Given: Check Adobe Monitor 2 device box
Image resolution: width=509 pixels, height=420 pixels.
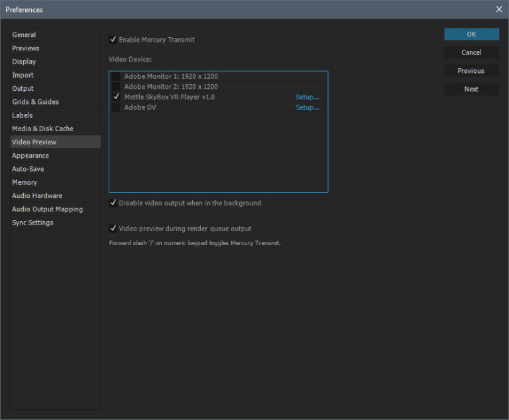Looking at the screenshot, I should click(116, 87).
